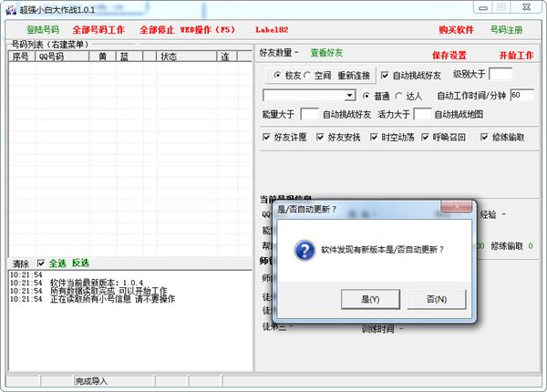Toggle 时空动荡 checkbox
The image size is (547, 392).
pyautogui.click(x=374, y=137)
